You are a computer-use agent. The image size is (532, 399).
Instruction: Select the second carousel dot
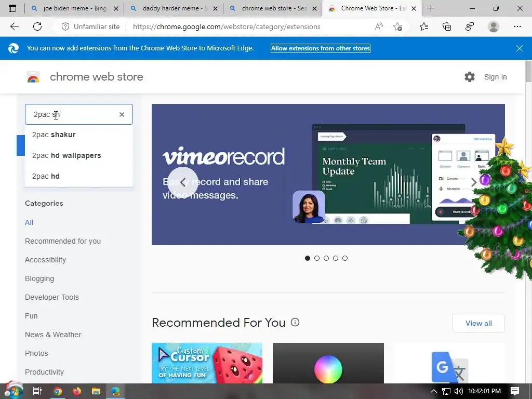(x=317, y=258)
